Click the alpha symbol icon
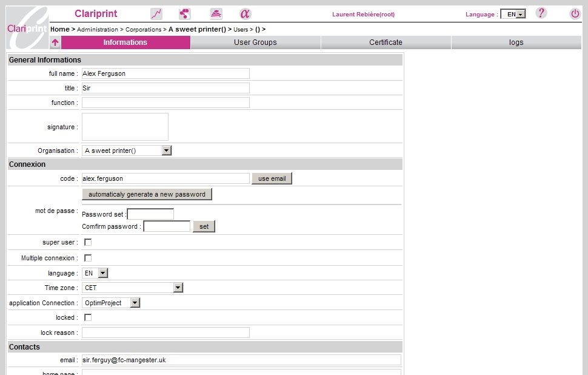This screenshot has height=375, width=588. pos(245,14)
